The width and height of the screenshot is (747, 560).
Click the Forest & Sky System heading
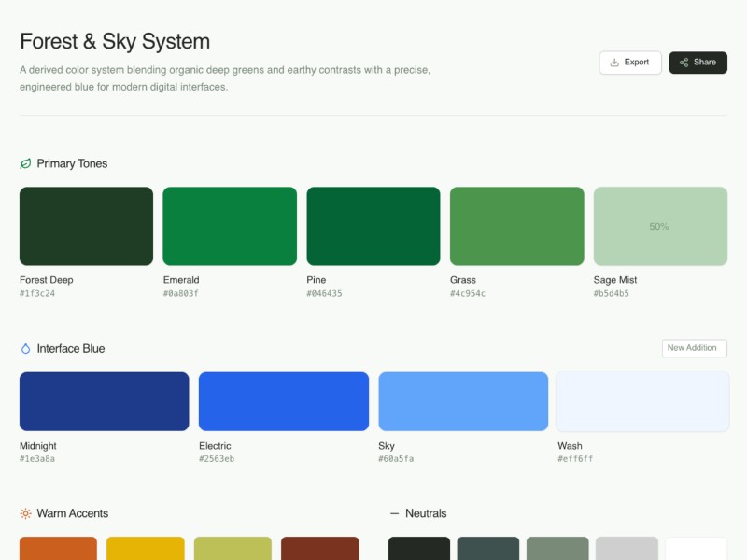(115, 41)
